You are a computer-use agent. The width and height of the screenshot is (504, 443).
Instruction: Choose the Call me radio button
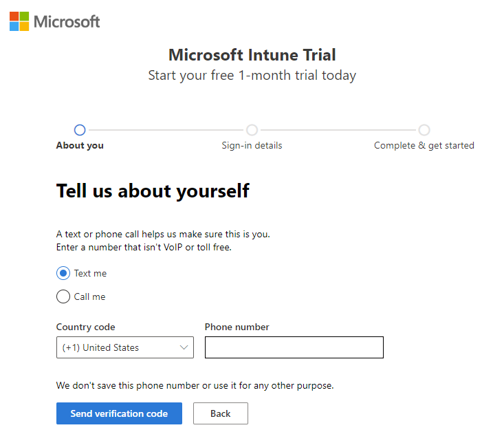pyautogui.click(x=63, y=296)
